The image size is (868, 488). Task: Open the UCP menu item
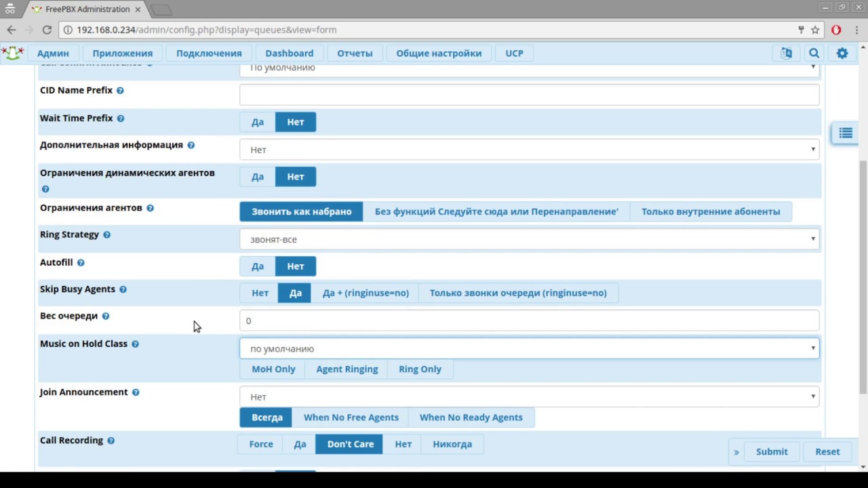[514, 53]
